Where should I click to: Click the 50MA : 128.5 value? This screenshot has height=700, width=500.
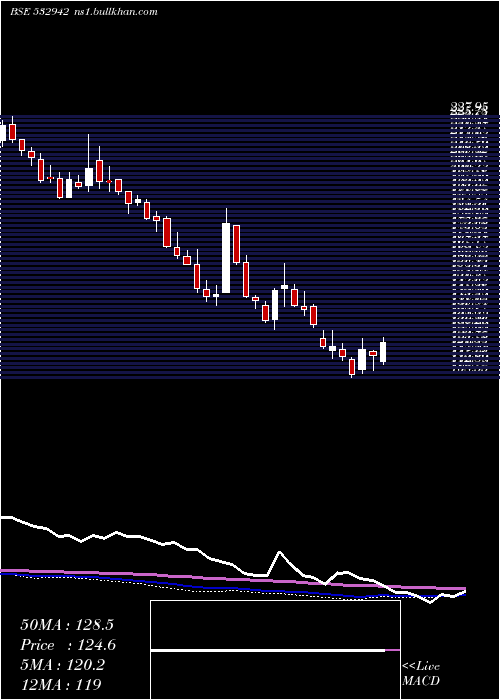click(67, 625)
